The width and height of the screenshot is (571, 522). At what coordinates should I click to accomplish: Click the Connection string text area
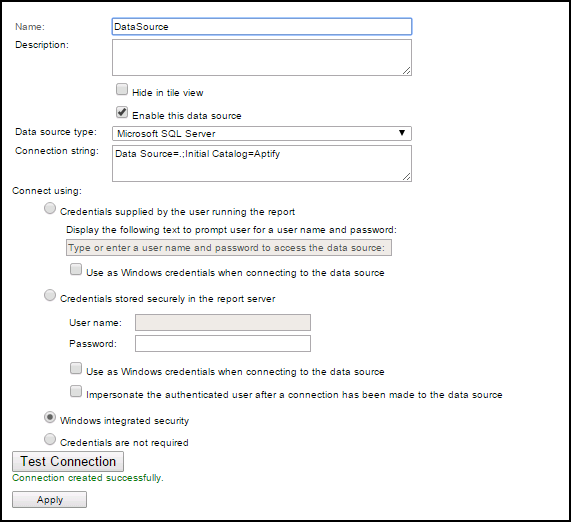(x=262, y=164)
